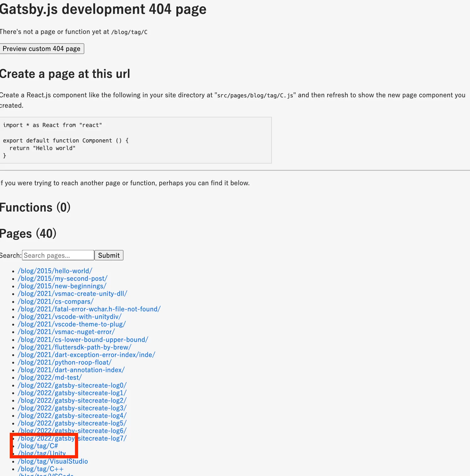The width and height of the screenshot is (470, 476).
Task: Open the cs-lower-bound-upper-bound link
Action: click(x=83, y=340)
